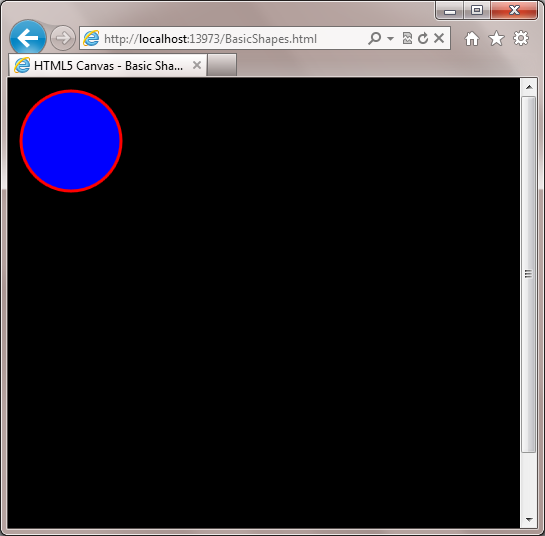Open the Tools gear menu
The height and width of the screenshot is (536, 545).
(x=521, y=38)
